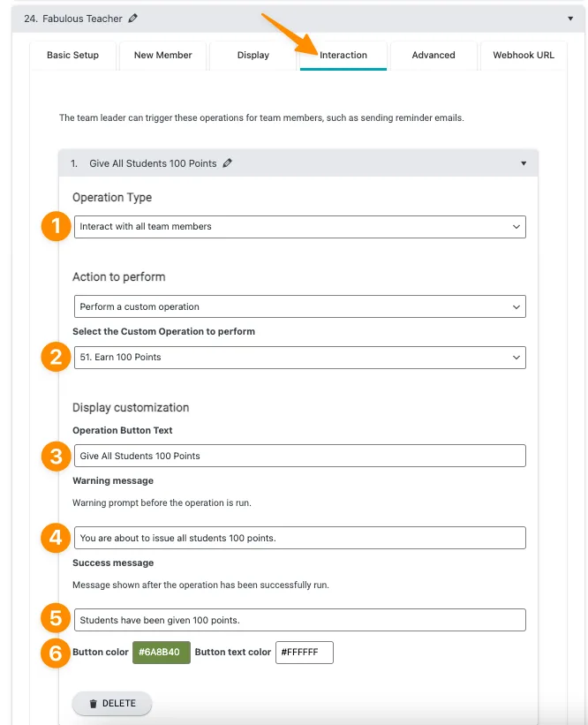
Task: Open the Custom Operation selection dropdown
Action: click(x=299, y=358)
